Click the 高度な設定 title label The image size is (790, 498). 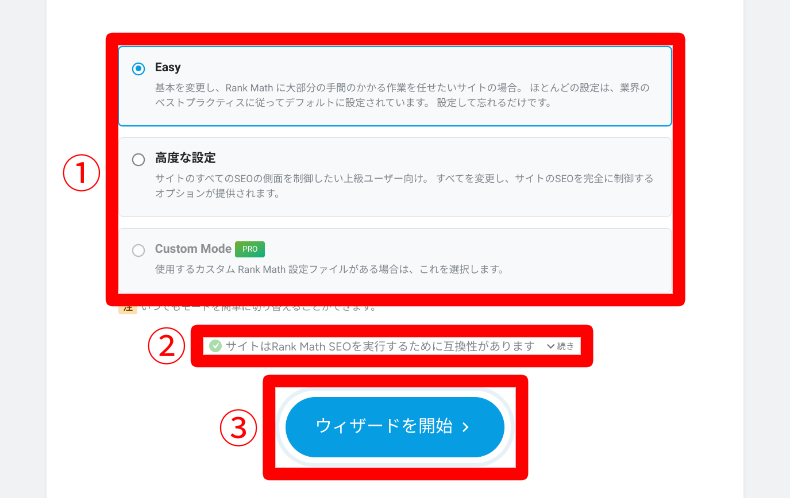[x=185, y=158]
